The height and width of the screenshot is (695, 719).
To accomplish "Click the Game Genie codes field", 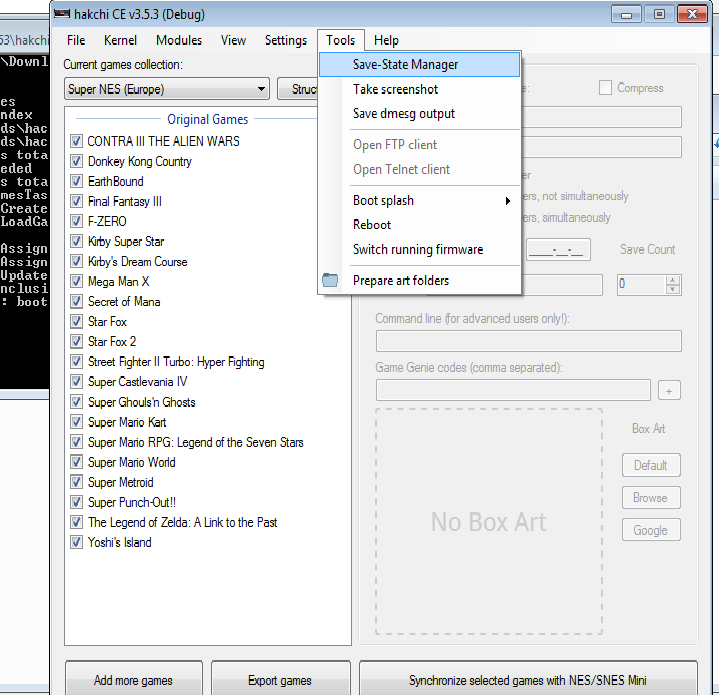I will point(513,390).
